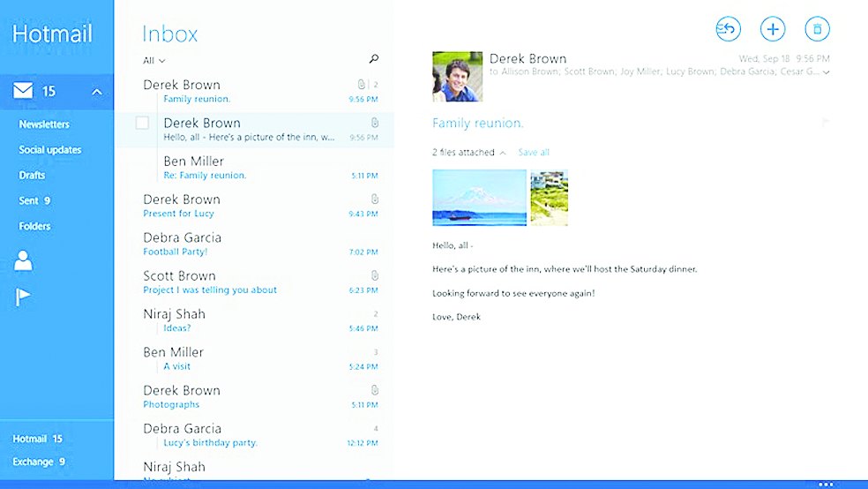
Task: Delete message using trash icon
Action: tap(818, 29)
